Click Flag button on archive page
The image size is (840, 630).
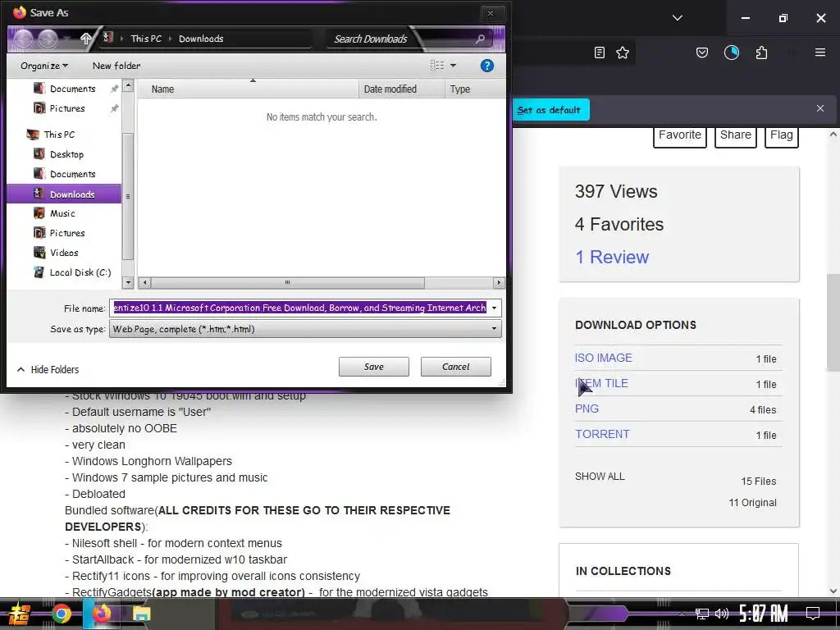(x=782, y=135)
